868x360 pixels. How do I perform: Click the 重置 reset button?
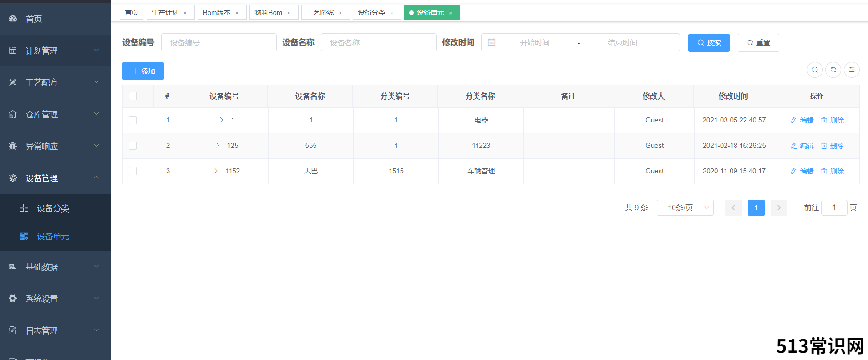[758, 42]
